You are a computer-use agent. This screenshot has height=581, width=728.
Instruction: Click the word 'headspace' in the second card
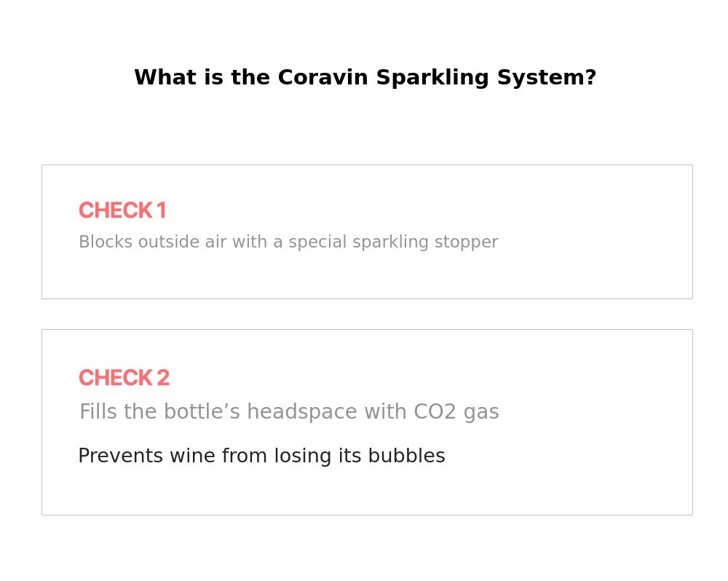(x=302, y=412)
